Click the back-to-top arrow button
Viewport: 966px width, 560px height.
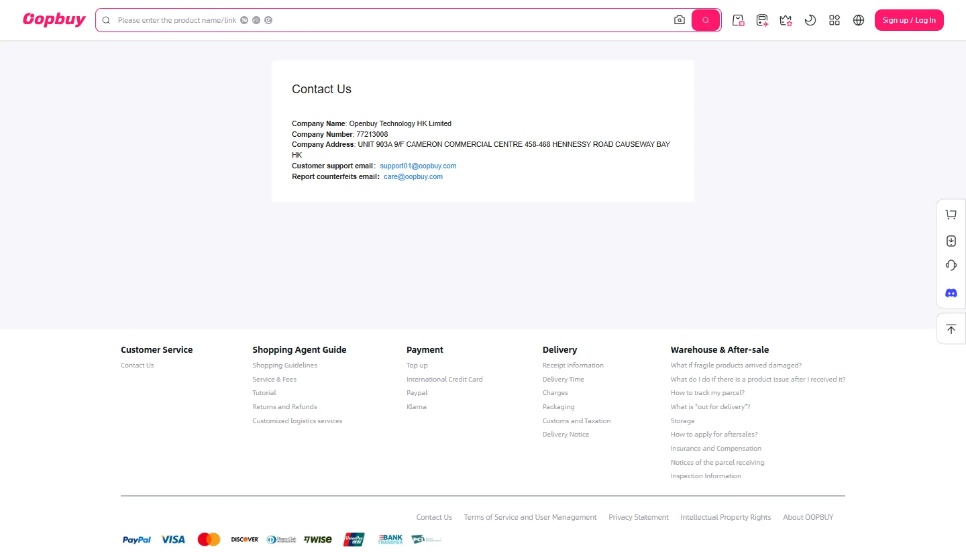coord(951,329)
